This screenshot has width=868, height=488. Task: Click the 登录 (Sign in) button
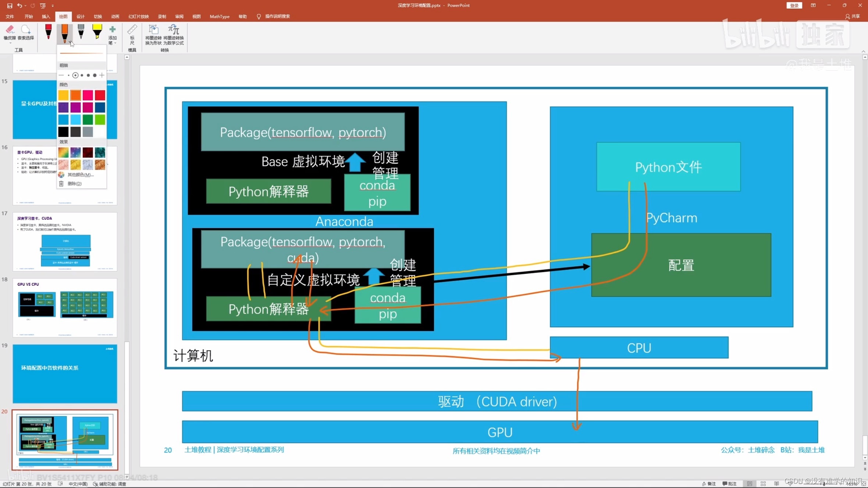[x=794, y=6]
